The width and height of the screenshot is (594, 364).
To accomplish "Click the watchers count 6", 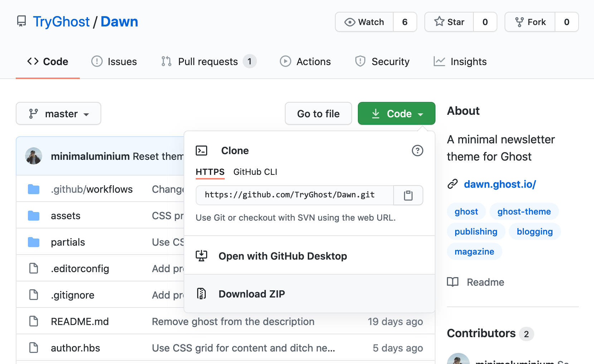I will pyautogui.click(x=405, y=22).
